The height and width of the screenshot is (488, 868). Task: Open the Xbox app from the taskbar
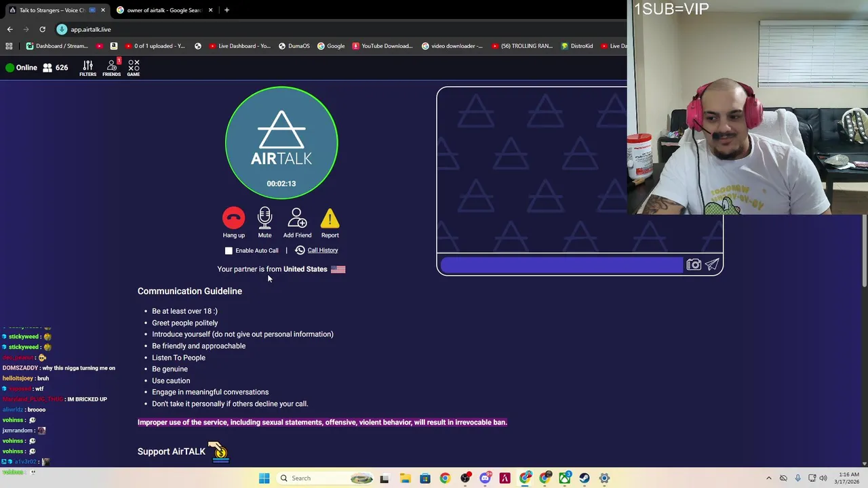pos(564,479)
